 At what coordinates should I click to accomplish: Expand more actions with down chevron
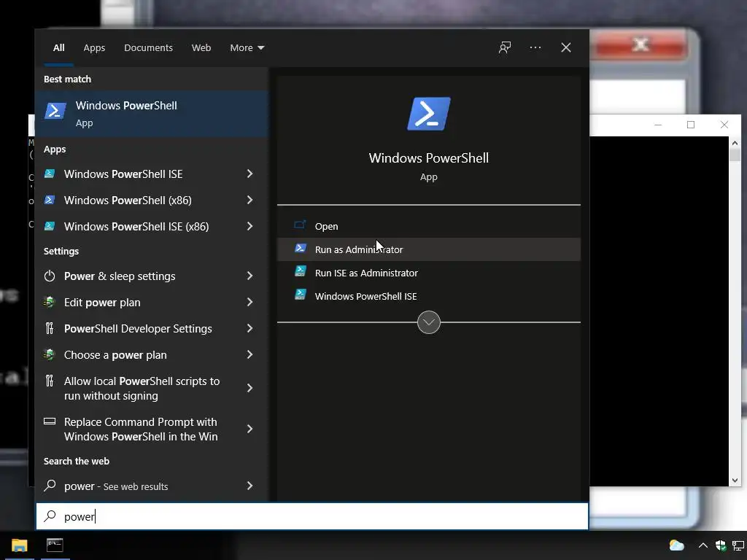click(x=429, y=322)
